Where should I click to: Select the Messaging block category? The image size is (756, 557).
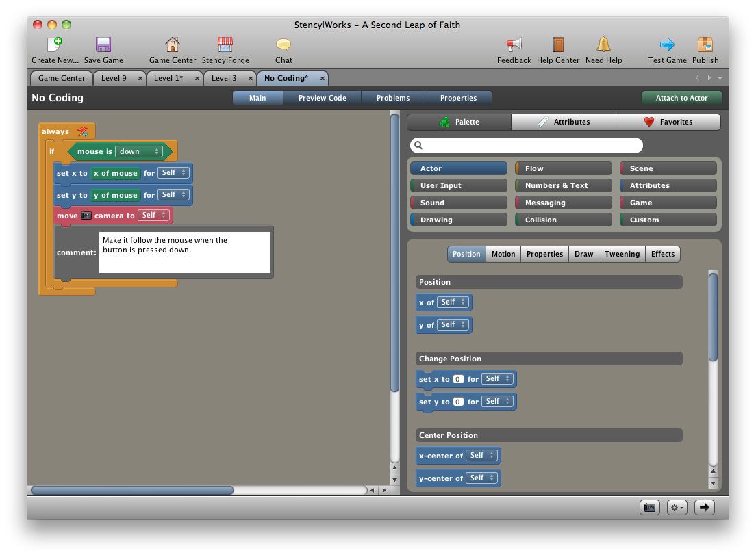click(563, 203)
